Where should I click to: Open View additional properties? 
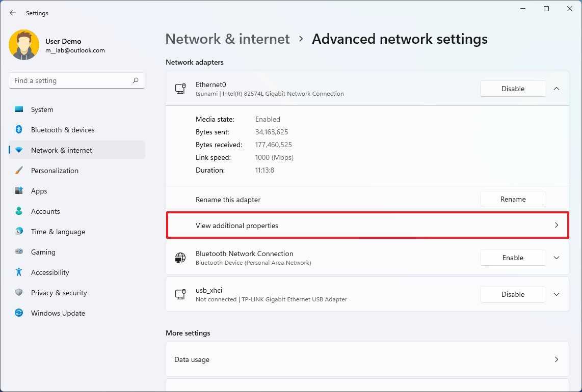click(367, 226)
